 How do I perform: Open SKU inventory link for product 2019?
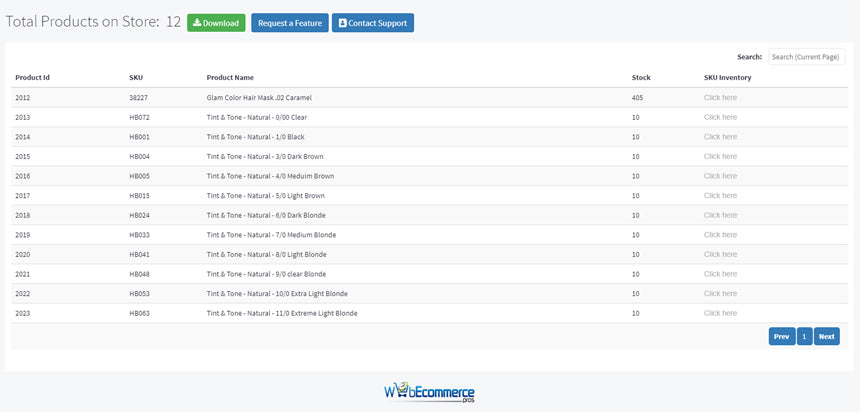pyautogui.click(x=720, y=235)
